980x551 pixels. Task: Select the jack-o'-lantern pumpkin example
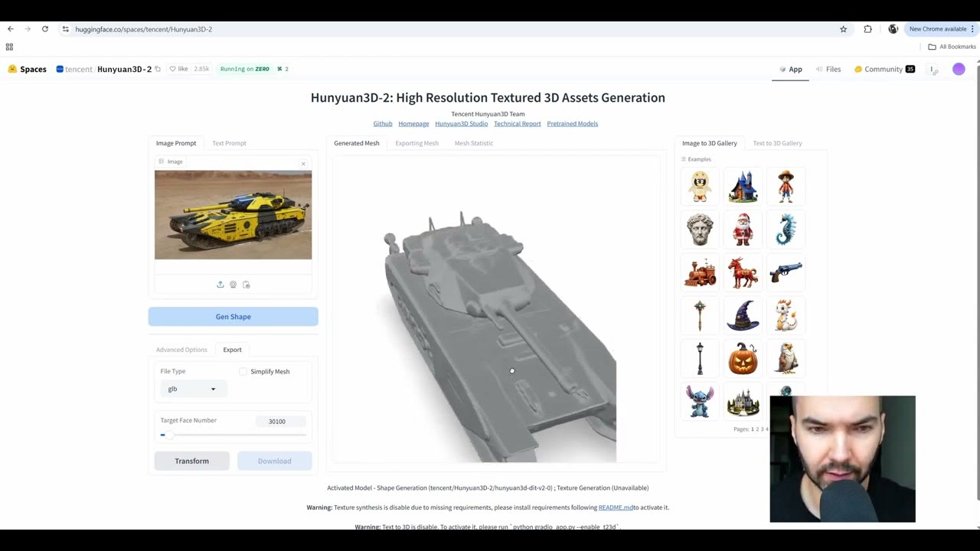click(743, 358)
